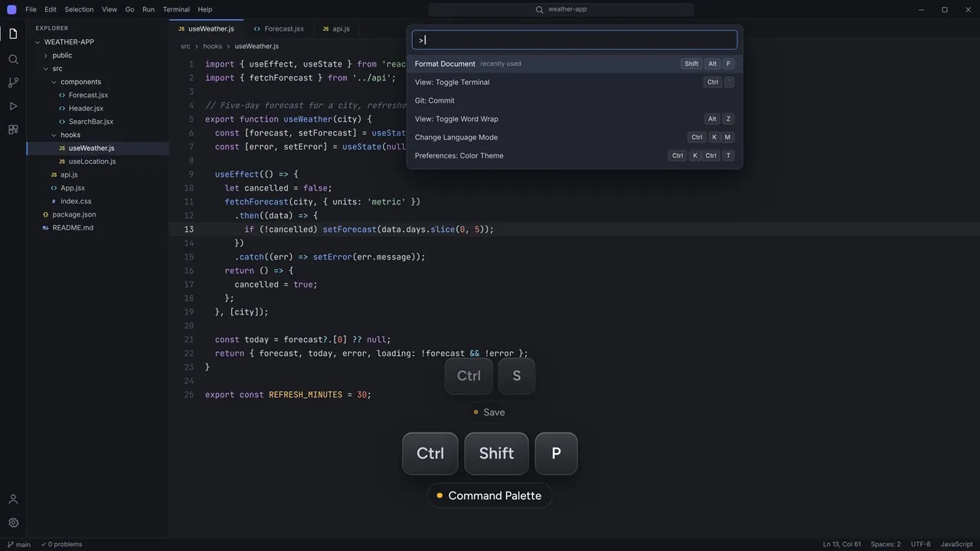The height and width of the screenshot is (551, 980).
Task: Click the main branch indicator in the status bar
Action: 19,544
